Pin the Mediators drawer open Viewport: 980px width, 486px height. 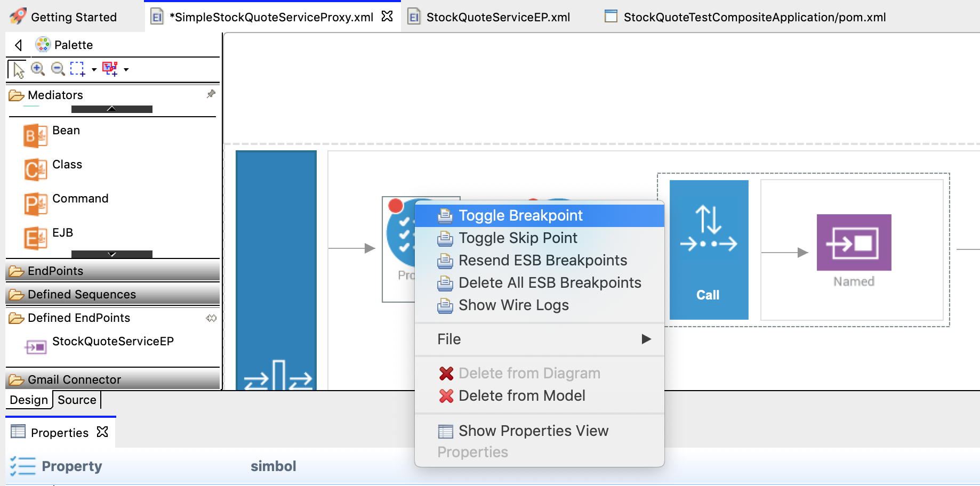pyautogui.click(x=211, y=94)
